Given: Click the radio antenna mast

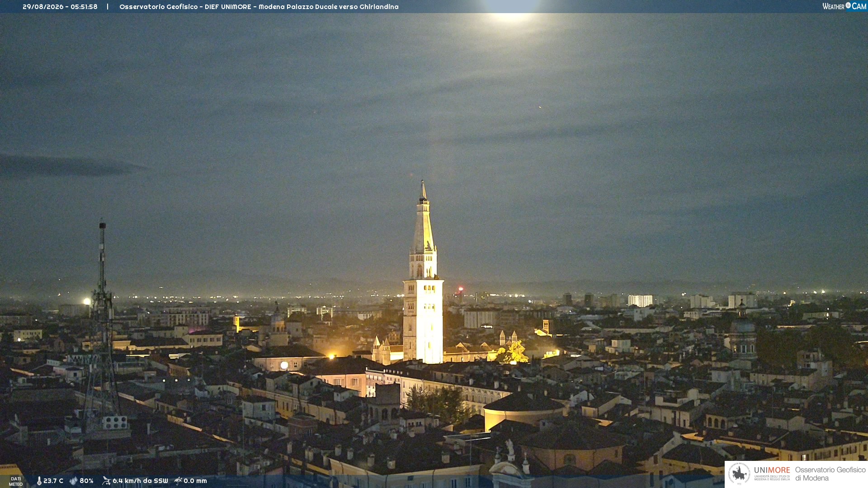Looking at the screenshot, I should (102, 325).
